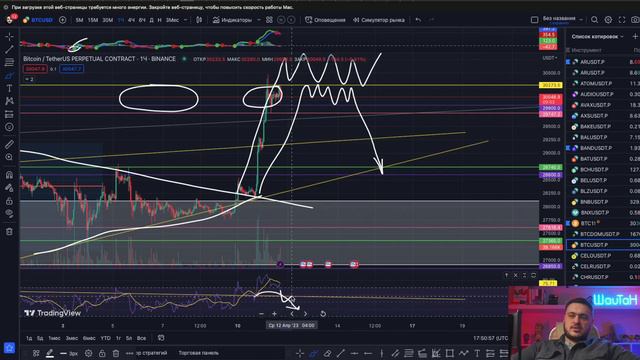Click the remove drawings trash icon in left toolbar

click(x=9, y=231)
